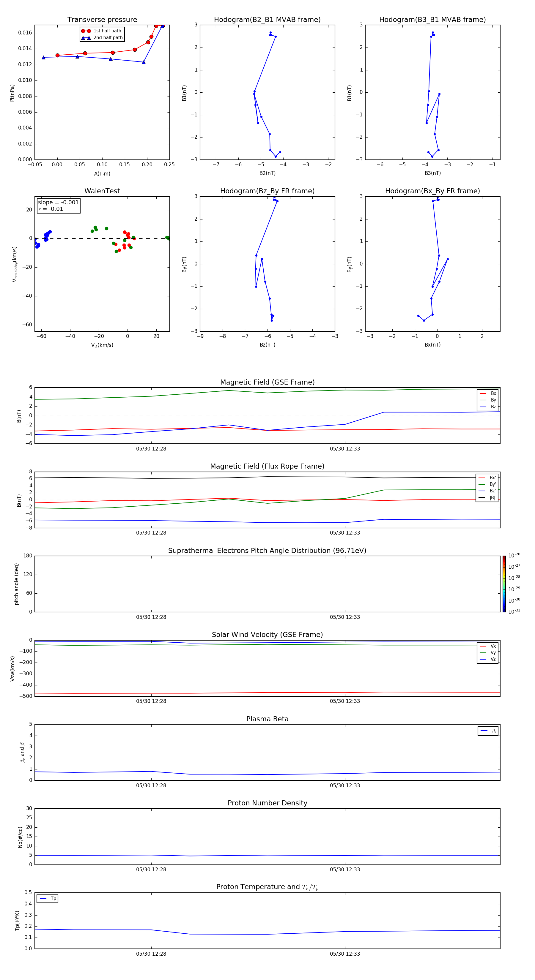Click the pitch angle colorbar gradient

click(x=504, y=584)
